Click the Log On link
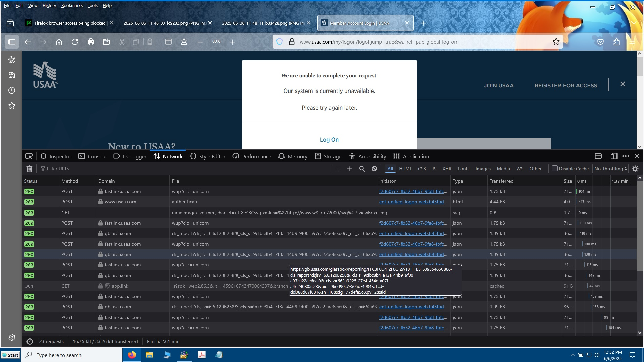644x362 pixels. pos(329,140)
